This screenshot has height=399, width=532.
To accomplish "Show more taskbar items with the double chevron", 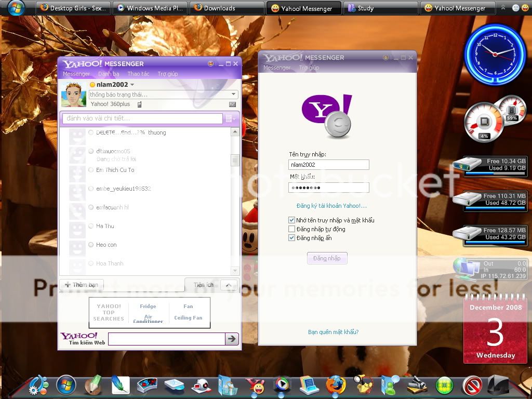I will [x=503, y=7].
